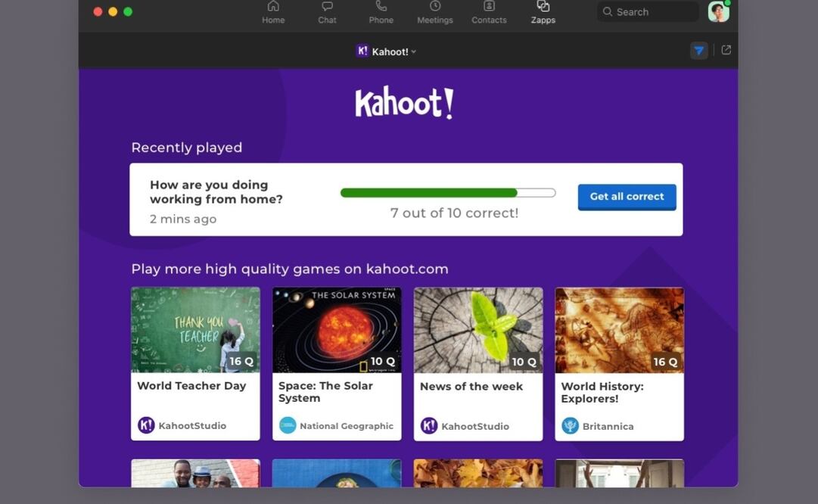Screen dimensions: 818x504
Task: Click the blue filter icon
Action: (x=698, y=51)
